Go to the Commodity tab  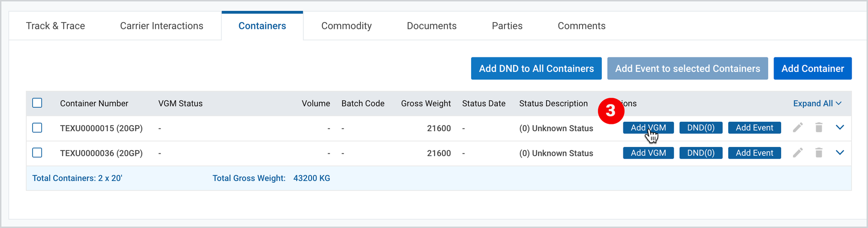click(x=347, y=26)
